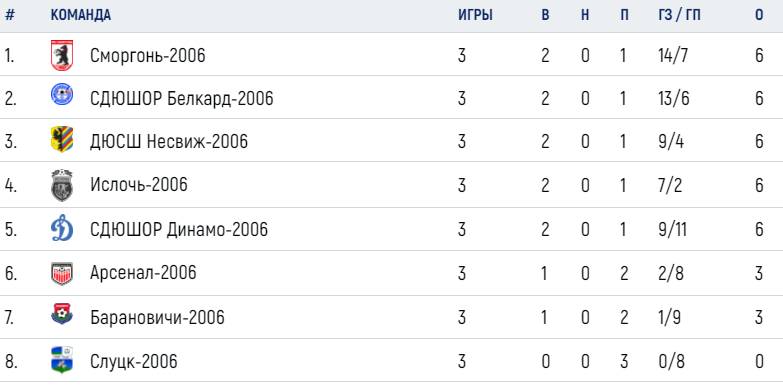Click the СДЮШОР Динамо-2006 D logo

[62, 230]
